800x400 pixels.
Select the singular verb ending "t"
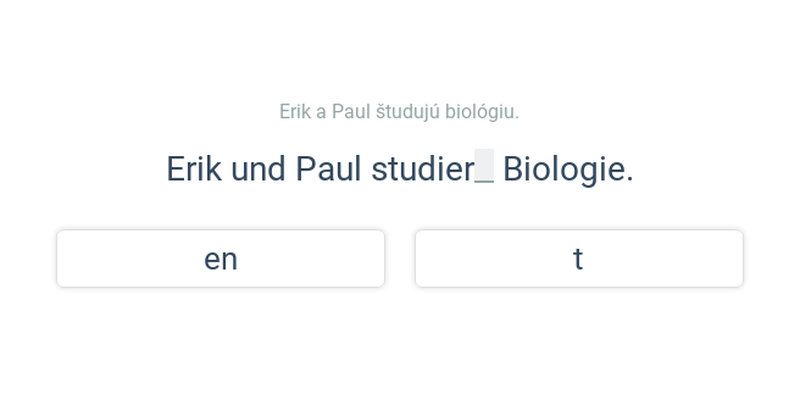tap(579, 259)
